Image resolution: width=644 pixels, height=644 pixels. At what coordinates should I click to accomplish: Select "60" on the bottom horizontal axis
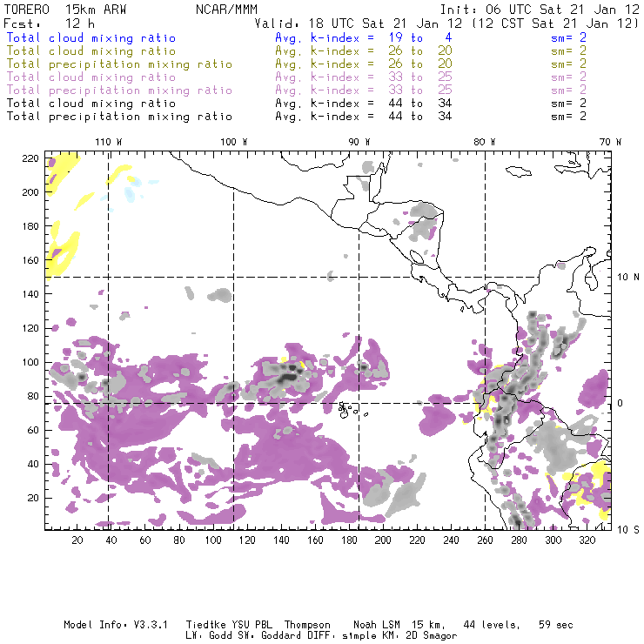[x=145, y=540]
